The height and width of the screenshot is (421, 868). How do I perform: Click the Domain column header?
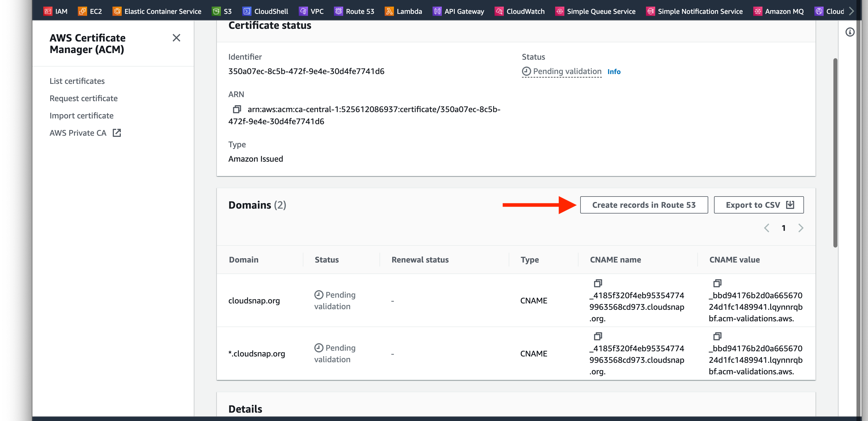click(244, 259)
